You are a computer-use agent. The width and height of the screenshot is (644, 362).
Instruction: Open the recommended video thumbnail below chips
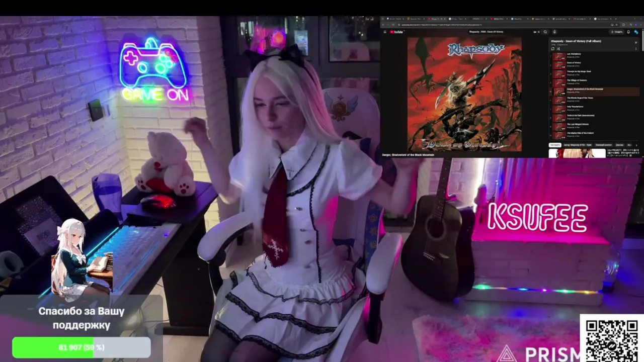pos(577,153)
